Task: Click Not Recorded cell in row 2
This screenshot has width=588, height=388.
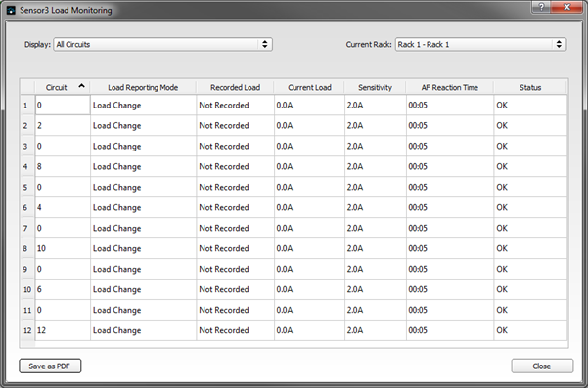Action: click(x=235, y=125)
